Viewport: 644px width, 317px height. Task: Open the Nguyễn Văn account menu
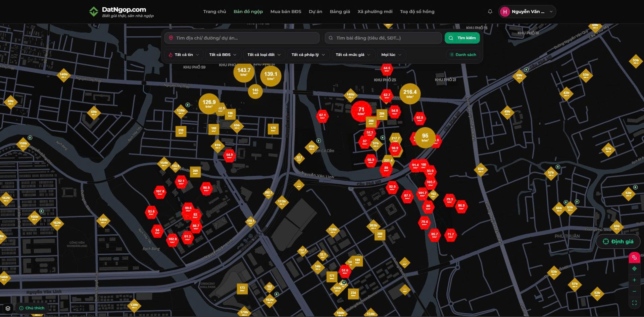point(527,12)
